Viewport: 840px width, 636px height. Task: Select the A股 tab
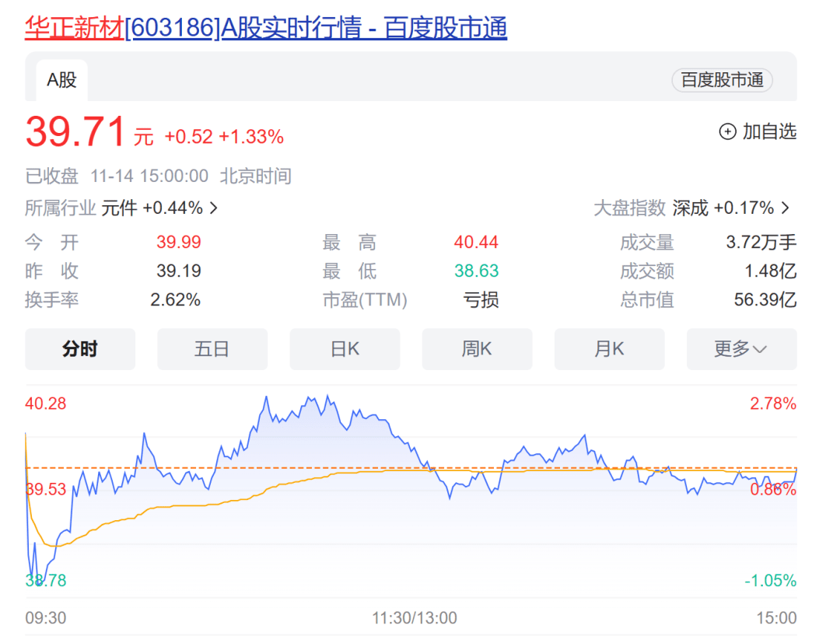[x=62, y=80]
